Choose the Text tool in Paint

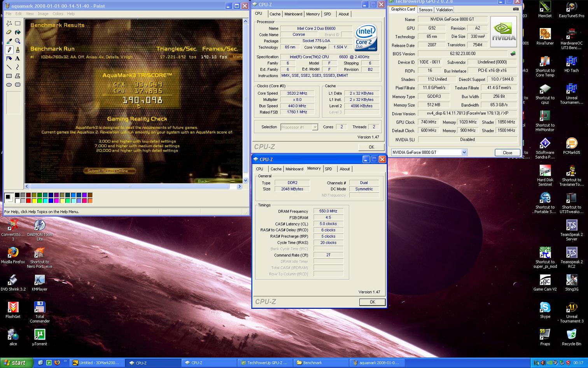17,58
